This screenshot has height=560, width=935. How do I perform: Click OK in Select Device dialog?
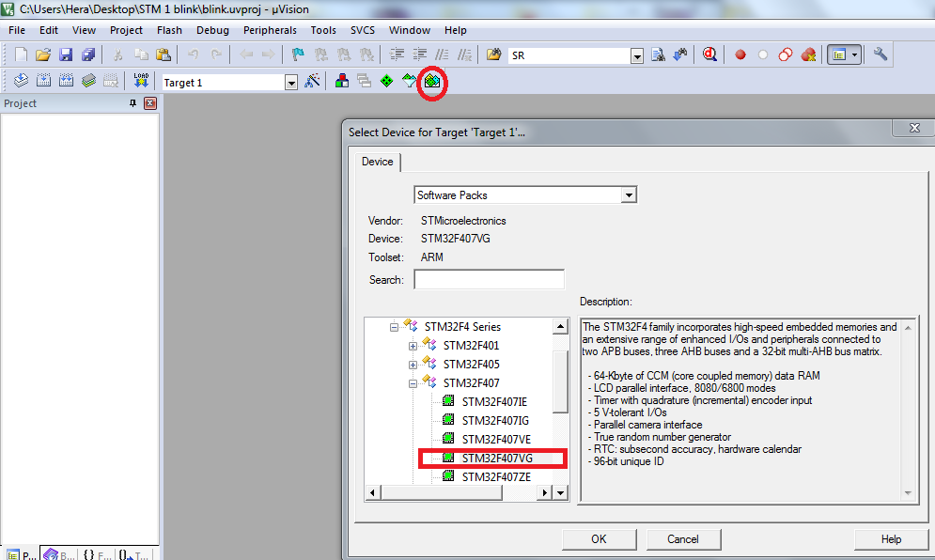(x=599, y=539)
